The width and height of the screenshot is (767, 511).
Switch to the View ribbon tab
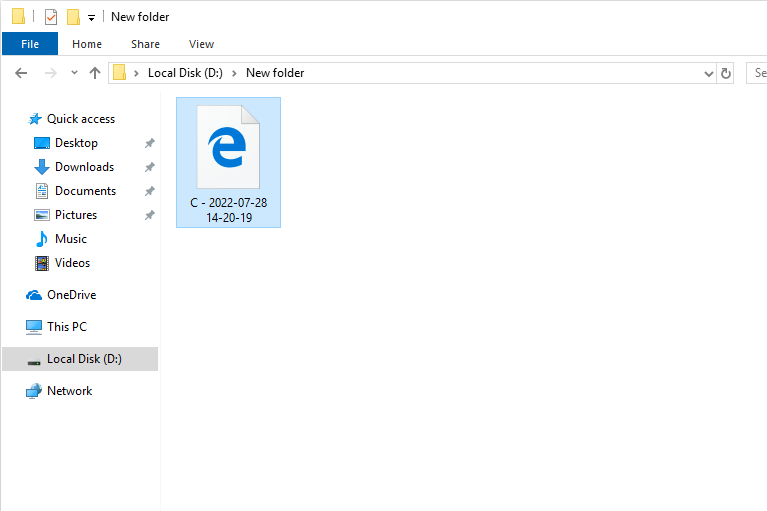[x=201, y=44]
